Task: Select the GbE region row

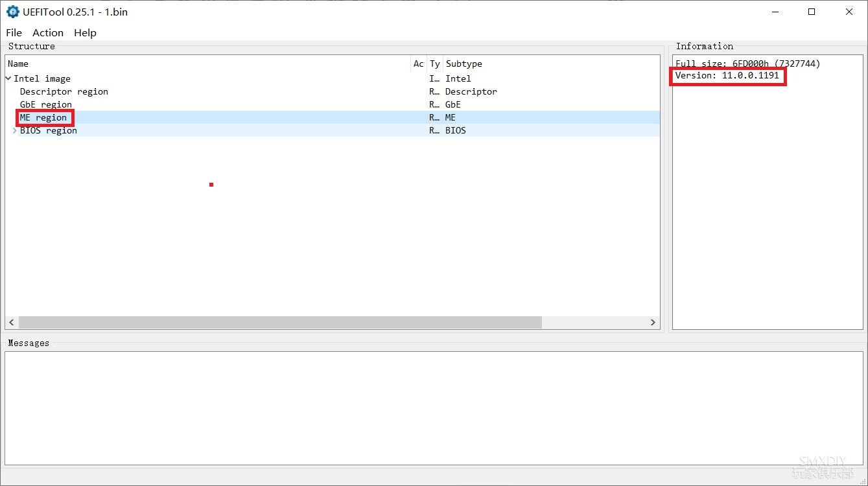Action: (x=333, y=104)
